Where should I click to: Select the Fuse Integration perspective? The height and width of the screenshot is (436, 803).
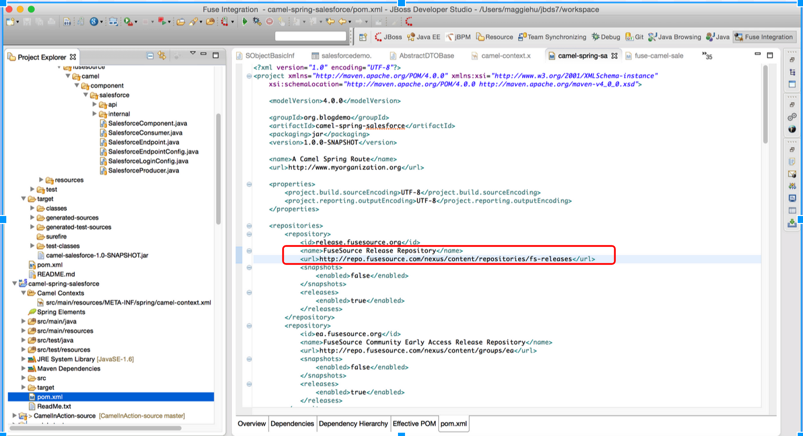pyautogui.click(x=764, y=37)
